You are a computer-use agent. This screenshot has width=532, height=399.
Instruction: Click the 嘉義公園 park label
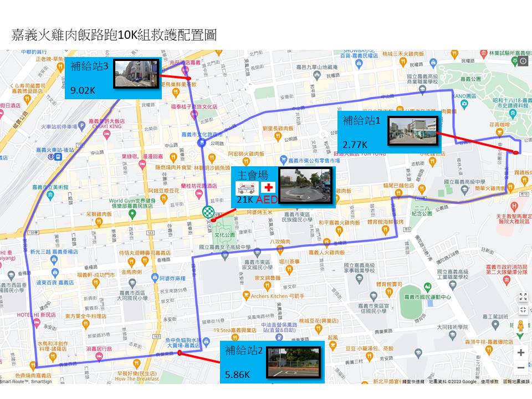(x=471, y=79)
